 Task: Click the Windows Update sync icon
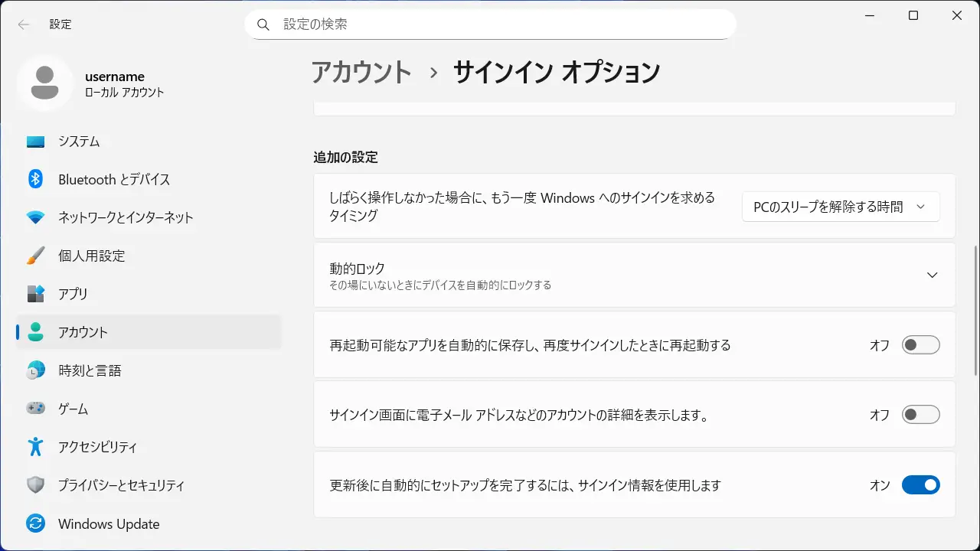[35, 523]
